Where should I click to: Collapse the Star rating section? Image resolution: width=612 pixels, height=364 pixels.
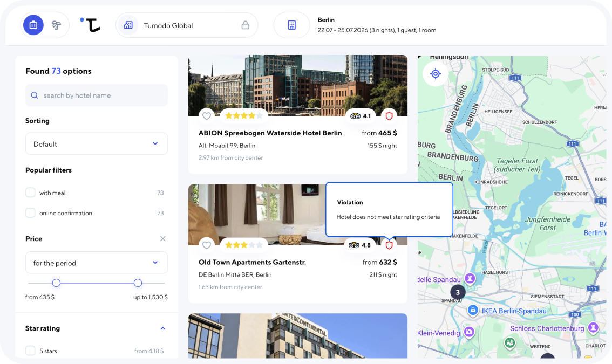[163, 328]
